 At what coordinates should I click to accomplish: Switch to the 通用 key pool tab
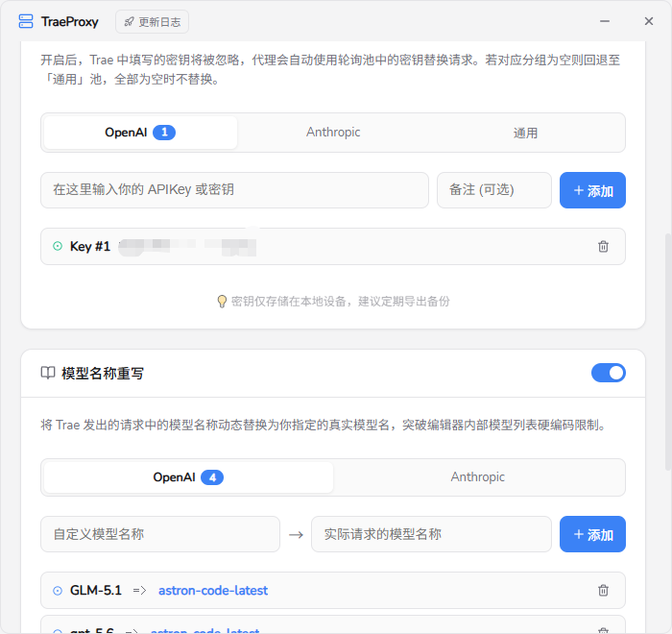click(525, 133)
